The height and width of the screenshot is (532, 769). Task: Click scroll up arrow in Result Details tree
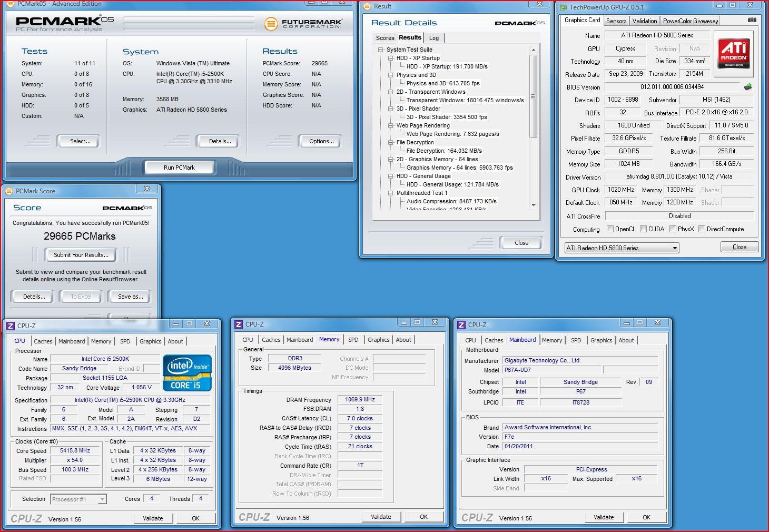tap(534, 50)
